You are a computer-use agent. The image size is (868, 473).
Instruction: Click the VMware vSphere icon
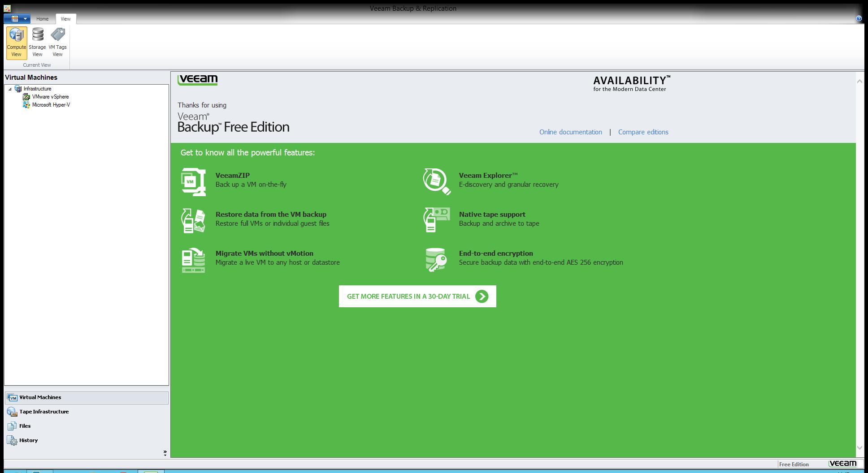coord(26,97)
